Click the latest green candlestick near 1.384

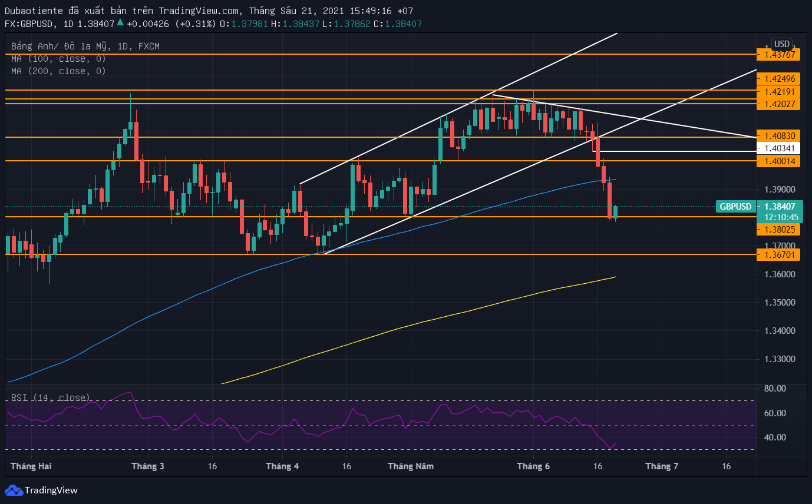click(x=615, y=212)
